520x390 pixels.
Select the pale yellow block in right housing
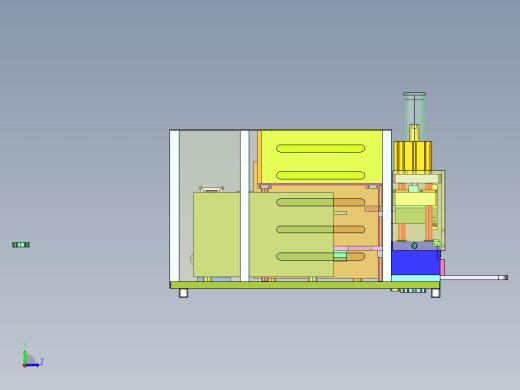(x=415, y=199)
